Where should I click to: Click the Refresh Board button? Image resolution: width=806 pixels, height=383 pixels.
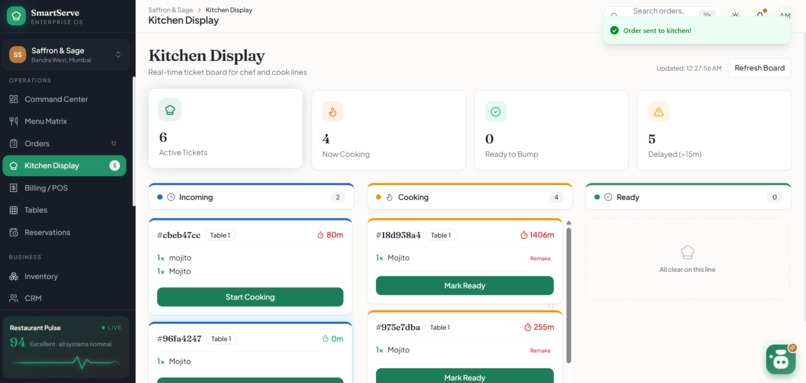[x=759, y=68]
